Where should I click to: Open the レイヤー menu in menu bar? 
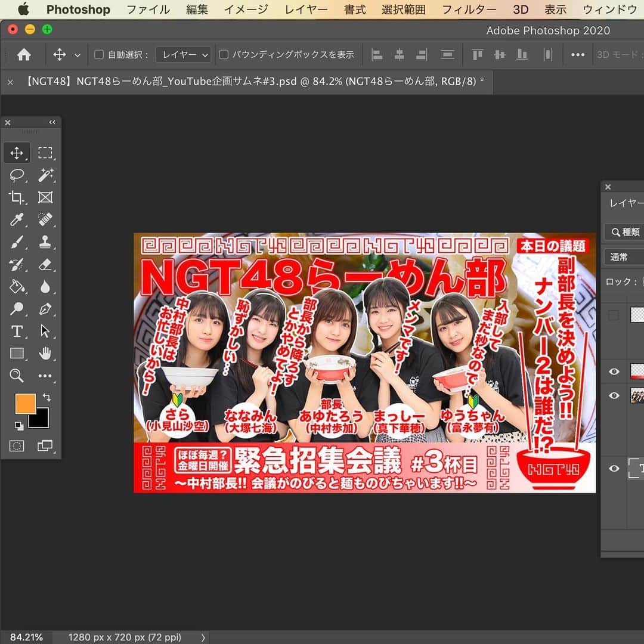[x=306, y=10]
